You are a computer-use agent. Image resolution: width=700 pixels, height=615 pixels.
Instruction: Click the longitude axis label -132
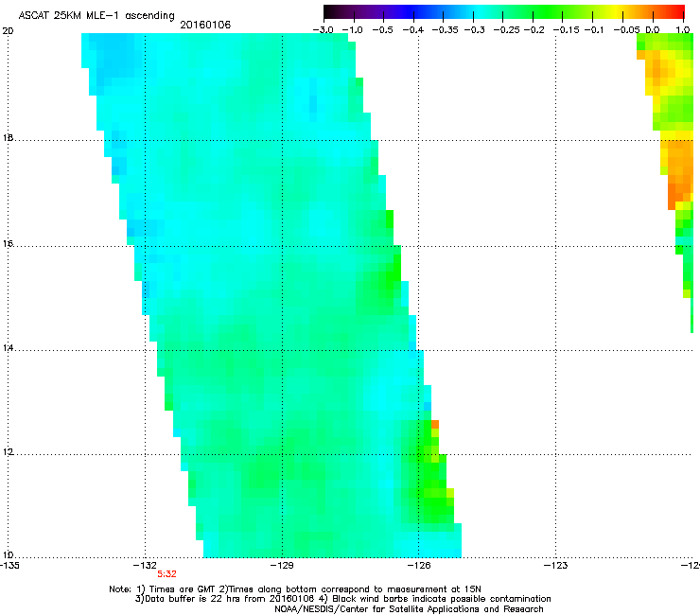coord(145,565)
